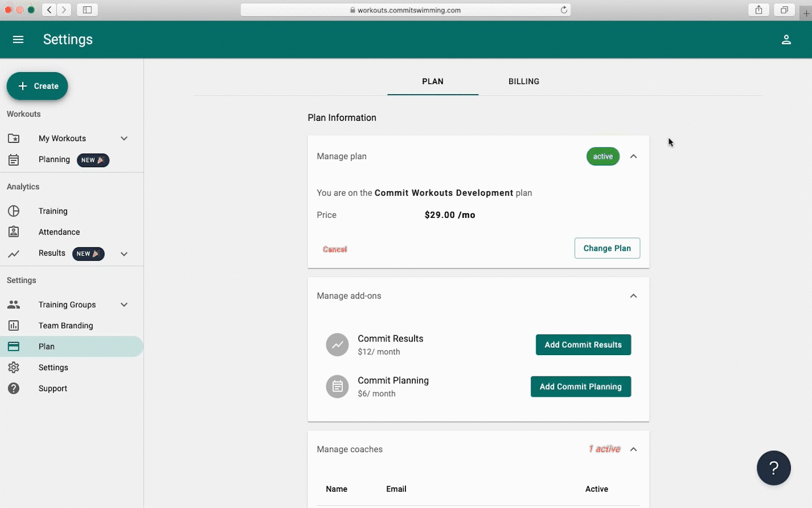Viewport: 812px width, 508px height.
Task: Go to Attendance analytics
Action: (x=59, y=232)
